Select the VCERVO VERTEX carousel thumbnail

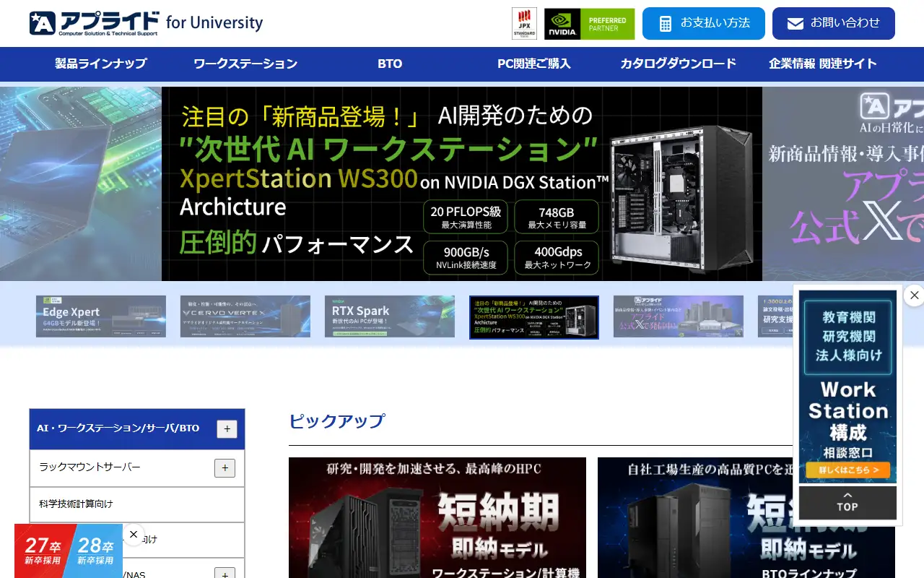coord(245,316)
